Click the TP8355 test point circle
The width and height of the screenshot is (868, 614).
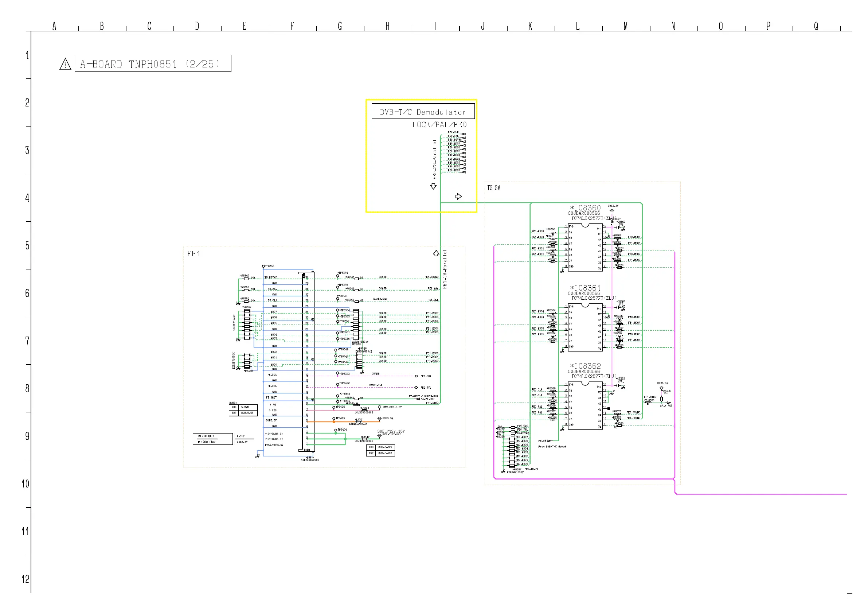(263, 267)
